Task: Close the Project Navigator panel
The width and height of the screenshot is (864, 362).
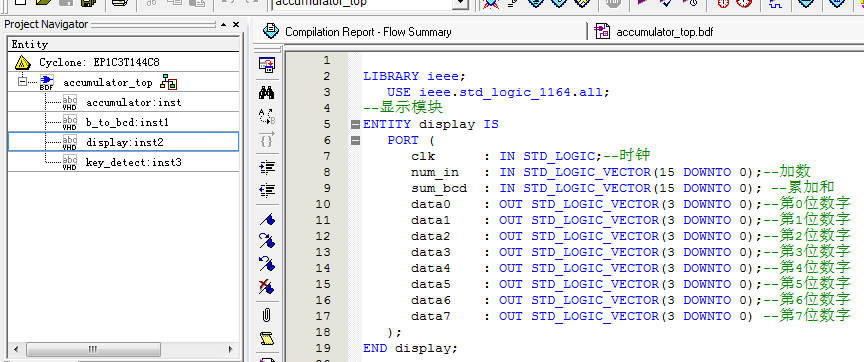Action: tap(236, 25)
